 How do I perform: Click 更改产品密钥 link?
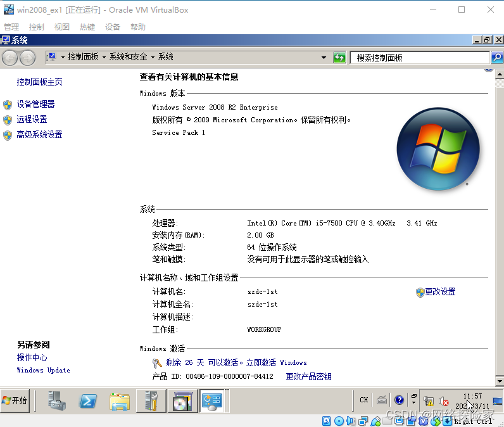point(308,376)
